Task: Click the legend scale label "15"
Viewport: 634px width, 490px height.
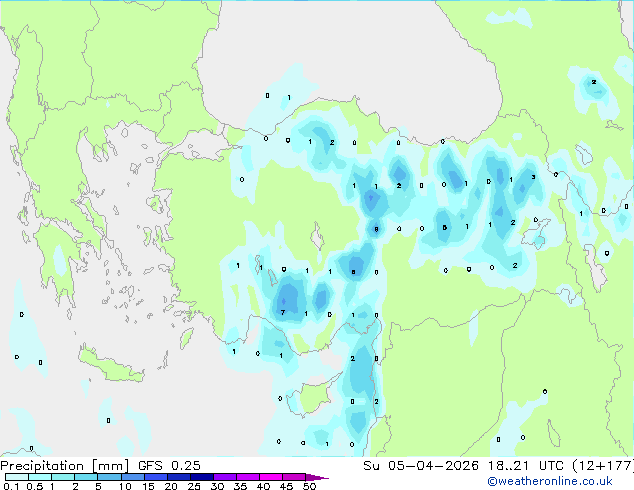Action: [148, 486]
